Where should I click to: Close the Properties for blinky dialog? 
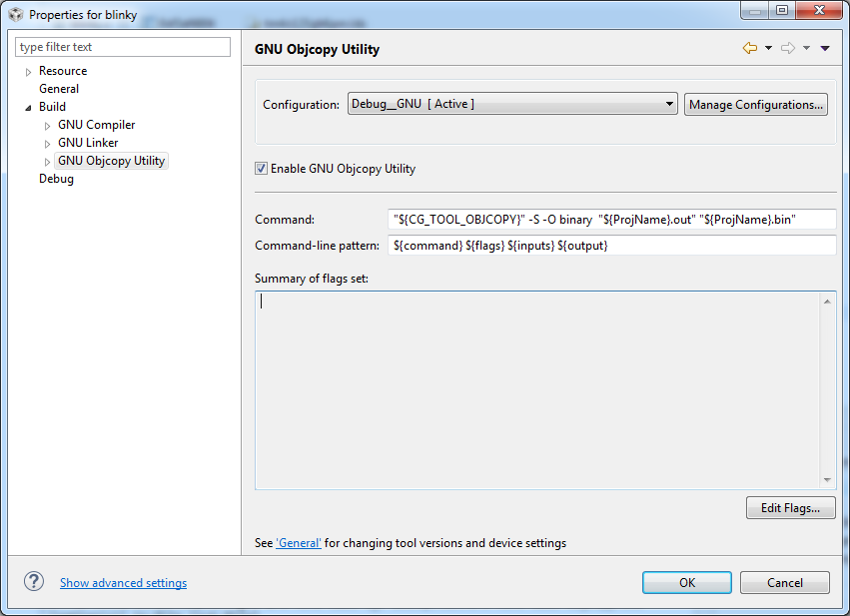click(820, 10)
